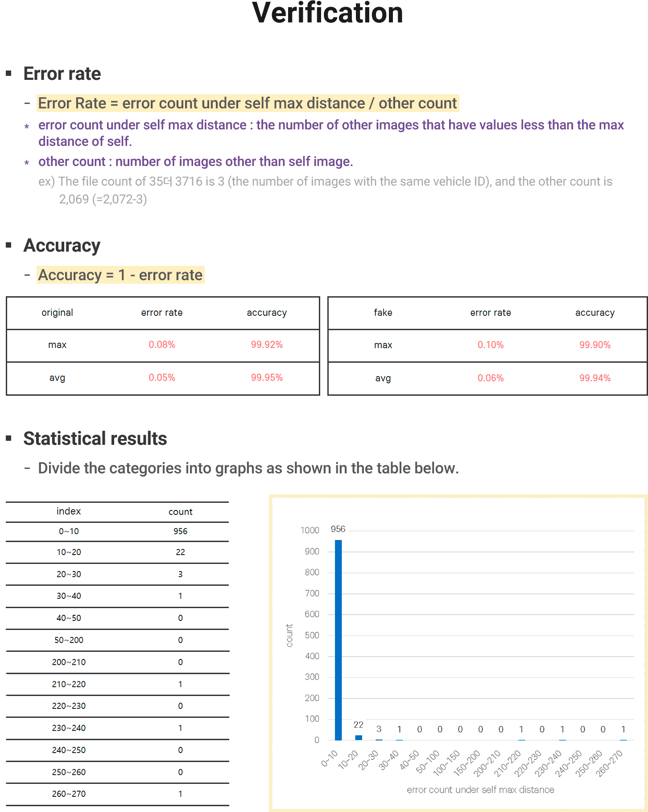Click fake max accuracy 99.90%

pos(595,345)
